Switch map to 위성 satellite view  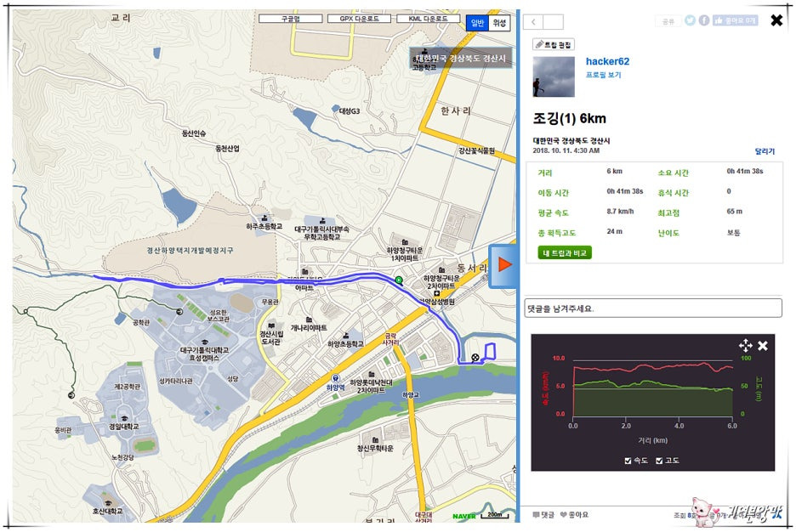499,23
